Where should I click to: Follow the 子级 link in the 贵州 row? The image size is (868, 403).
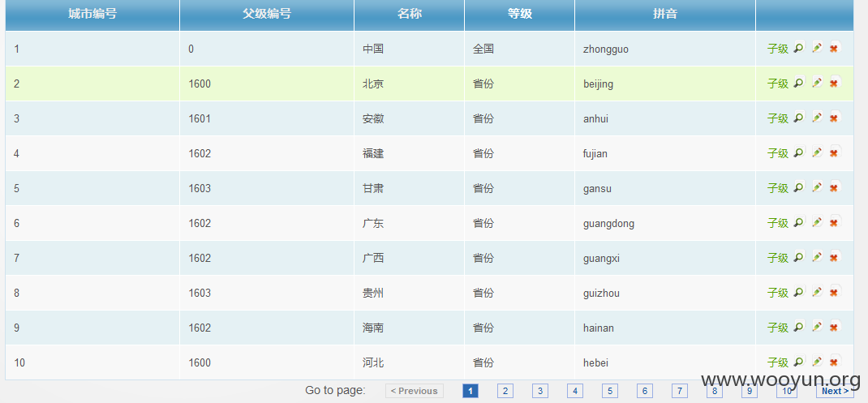coord(777,294)
